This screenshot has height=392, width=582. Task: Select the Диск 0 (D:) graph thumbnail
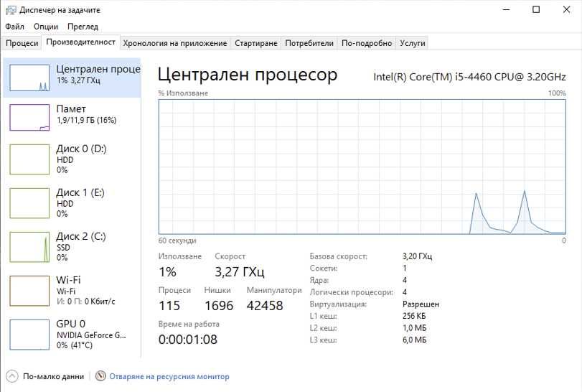click(x=29, y=159)
